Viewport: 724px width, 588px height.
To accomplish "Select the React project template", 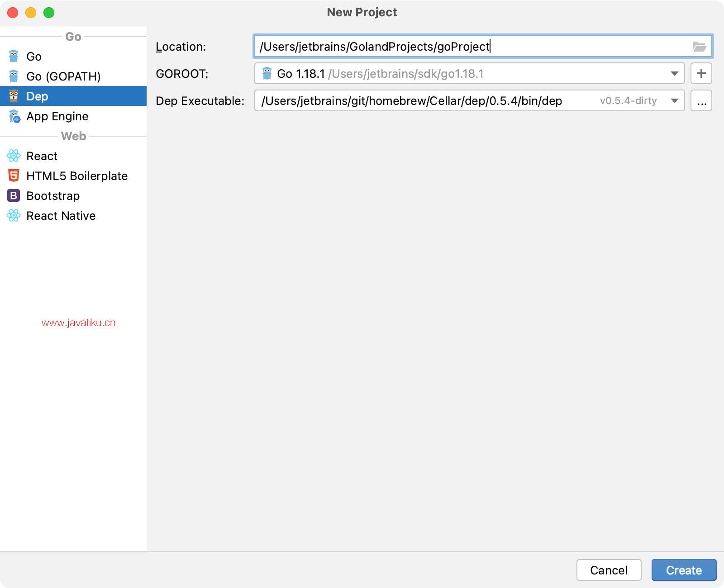I will pos(73,156).
